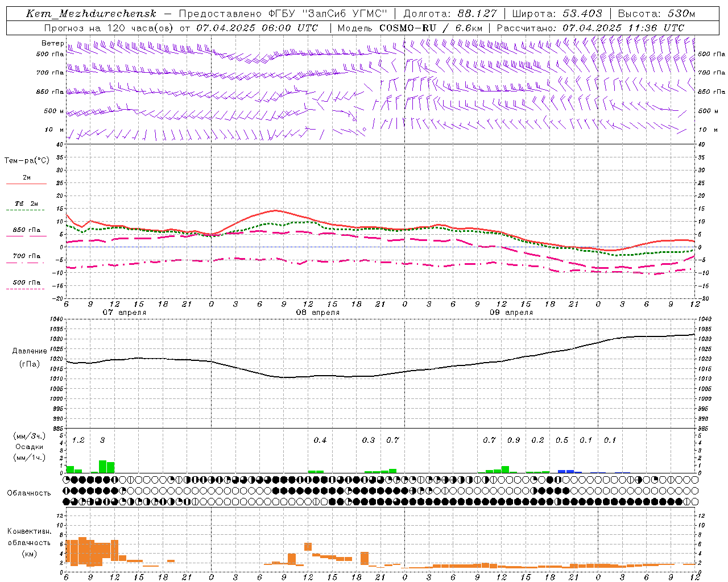Select the 'Облачность' cloud cover label
This screenshot has width=728, height=582.
click(29, 493)
